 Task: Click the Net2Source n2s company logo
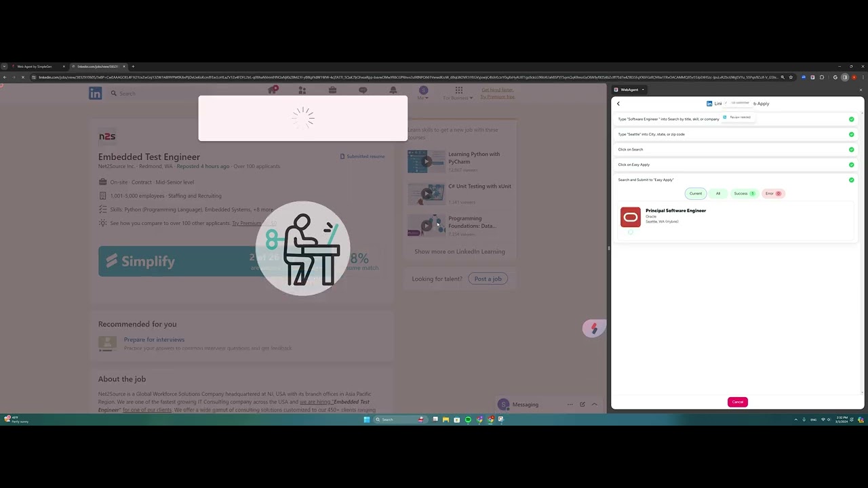(107, 136)
